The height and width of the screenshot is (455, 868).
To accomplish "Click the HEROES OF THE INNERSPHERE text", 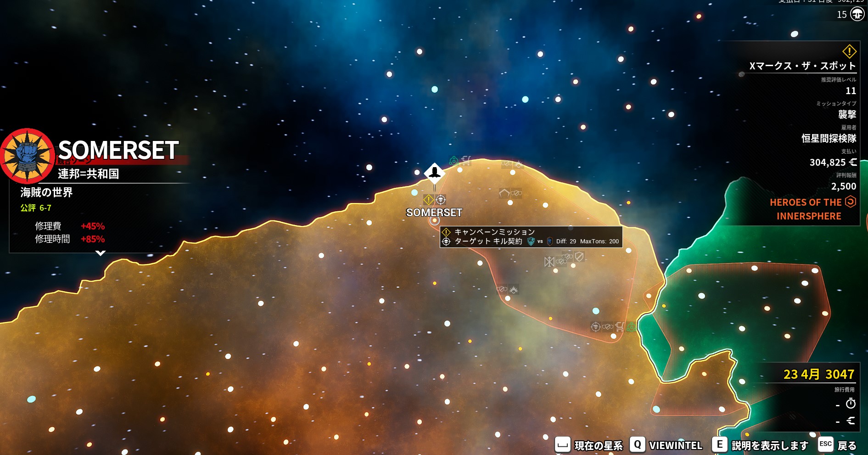I will pos(806,209).
